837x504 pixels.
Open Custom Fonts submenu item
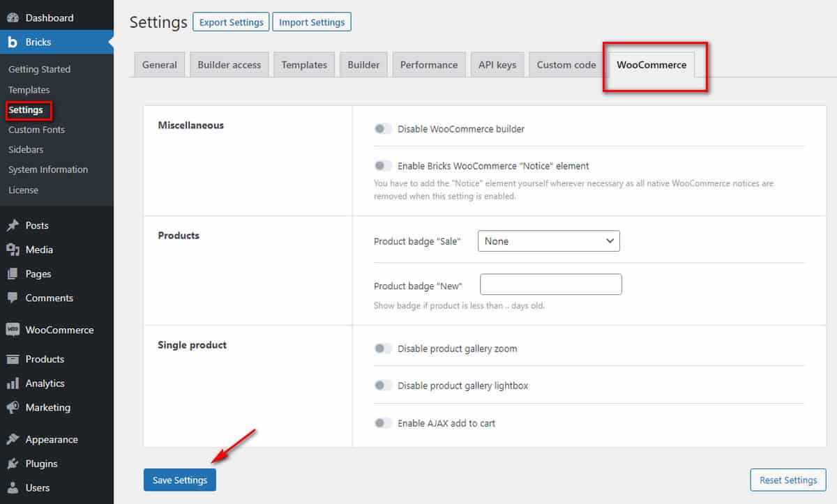tap(36, 130)
